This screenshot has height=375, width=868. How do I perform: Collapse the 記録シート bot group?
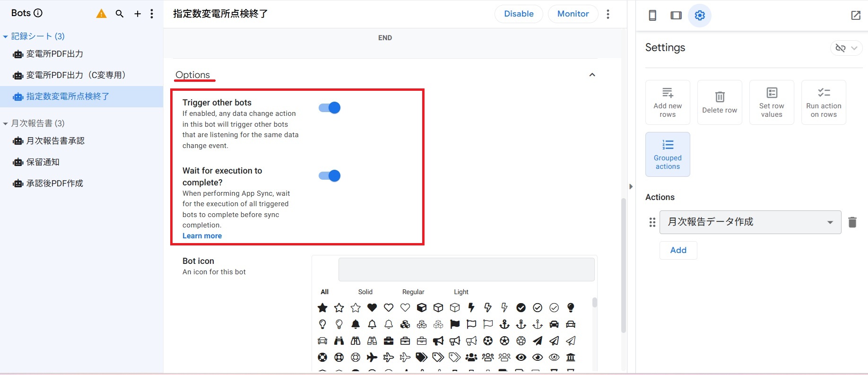point(6,36)
